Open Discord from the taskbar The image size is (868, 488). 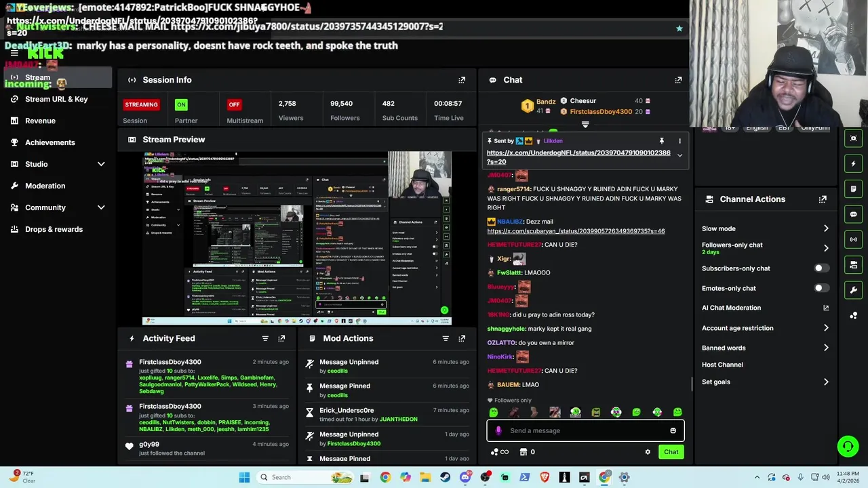click(465, 477)
